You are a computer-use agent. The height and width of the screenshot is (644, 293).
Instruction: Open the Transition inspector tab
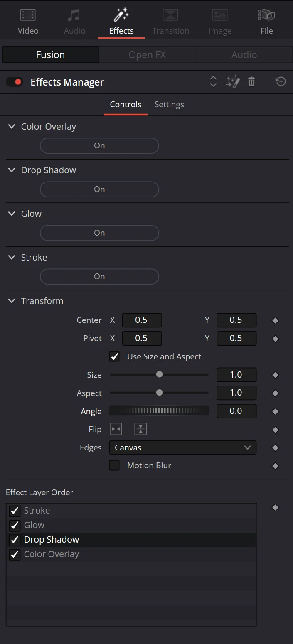point(170,22)
